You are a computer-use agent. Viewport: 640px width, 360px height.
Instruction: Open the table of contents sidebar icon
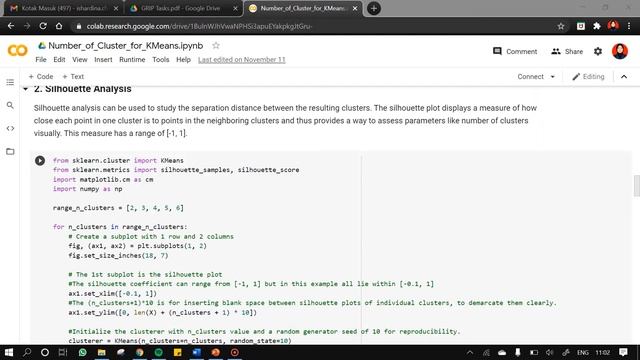click(x=10, y=82)
